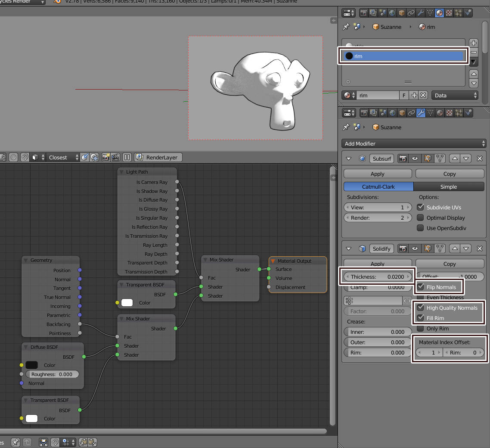Viewport: 490px width, 448px height.
Task: Create new material with plus beside rim name
Action: (414, 95)
